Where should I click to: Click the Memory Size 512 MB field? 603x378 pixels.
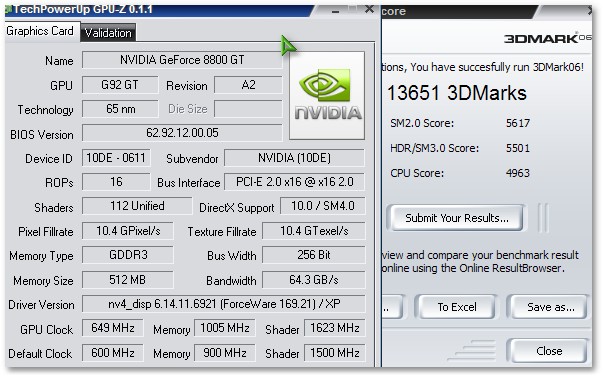128,280
